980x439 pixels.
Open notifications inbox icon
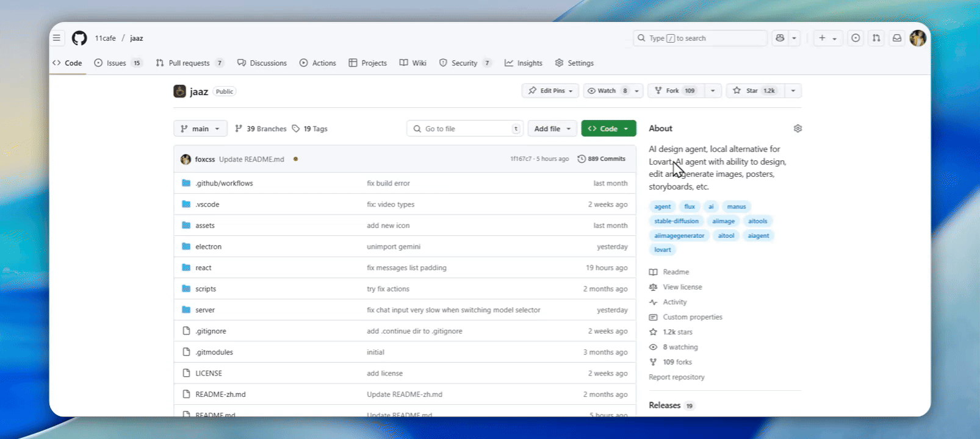point(897,38)
